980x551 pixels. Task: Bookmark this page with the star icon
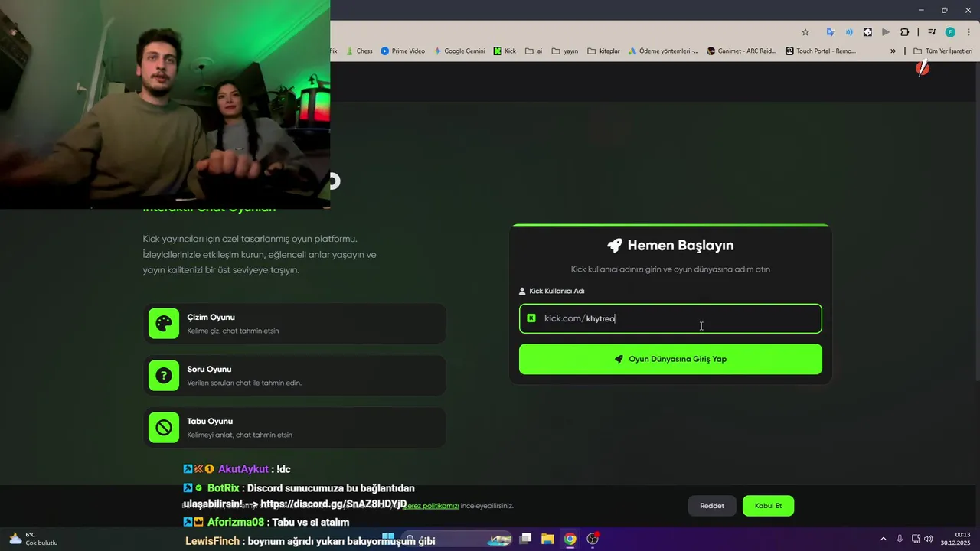tap(805, 32)
